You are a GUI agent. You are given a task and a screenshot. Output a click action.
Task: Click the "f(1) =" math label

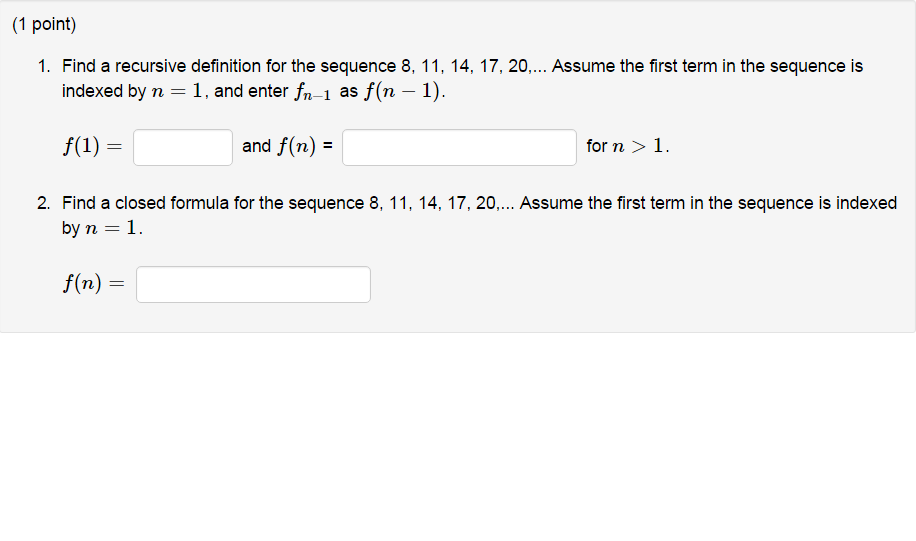[x=93, y=146]
